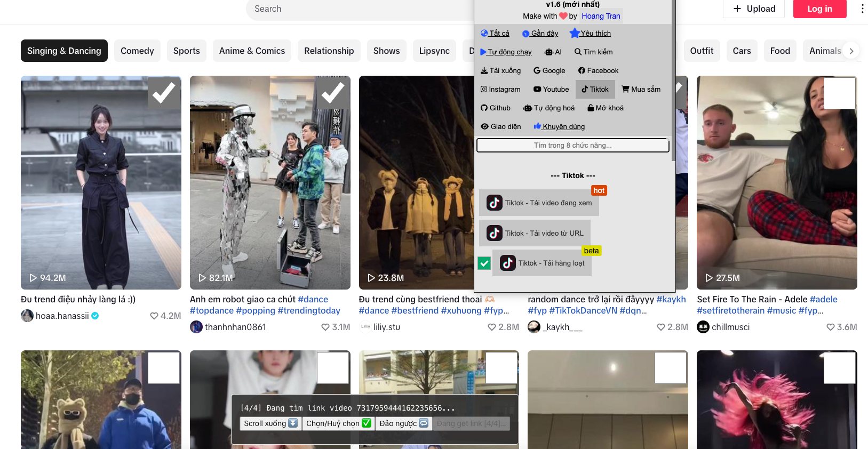This screenshot has height=449, width=868.
Task: Select the Tự động hoá automation tab
Action: point(549,108)
